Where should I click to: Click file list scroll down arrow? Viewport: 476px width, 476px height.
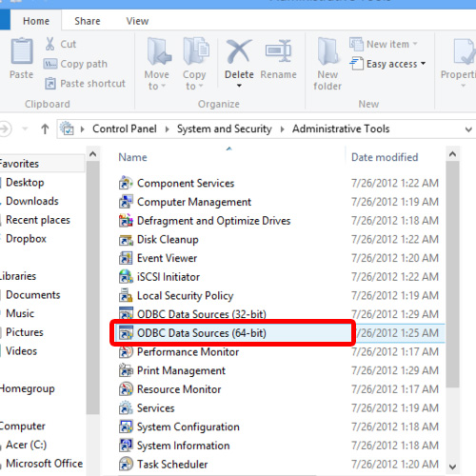point(452,466)
